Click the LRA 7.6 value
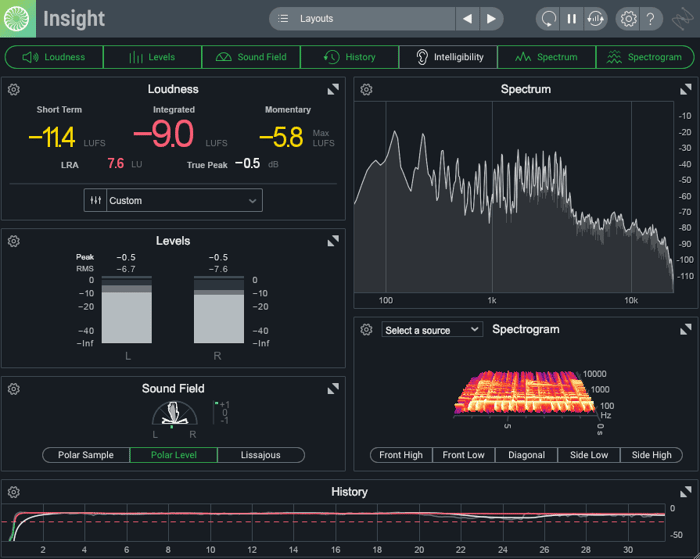This screenshot has height=559, width=700. (x=116, y=164)
